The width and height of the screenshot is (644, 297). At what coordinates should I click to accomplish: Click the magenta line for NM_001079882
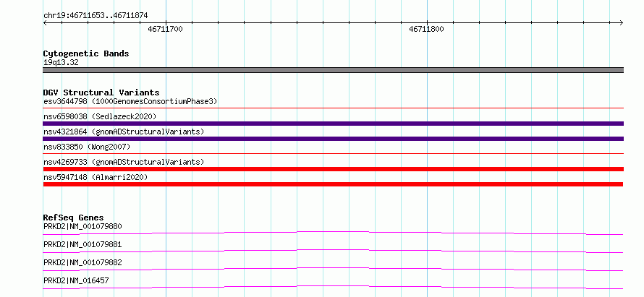coord(333,269)
